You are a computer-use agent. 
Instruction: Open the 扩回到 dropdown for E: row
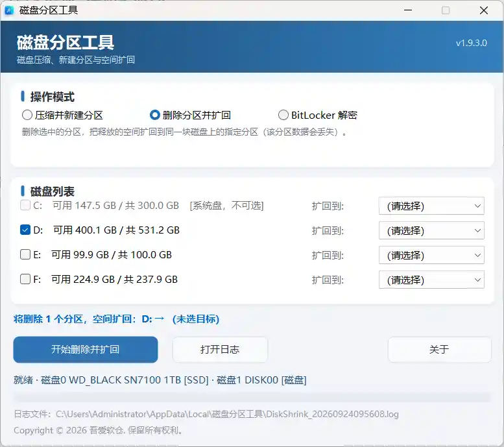click(431, 256)
